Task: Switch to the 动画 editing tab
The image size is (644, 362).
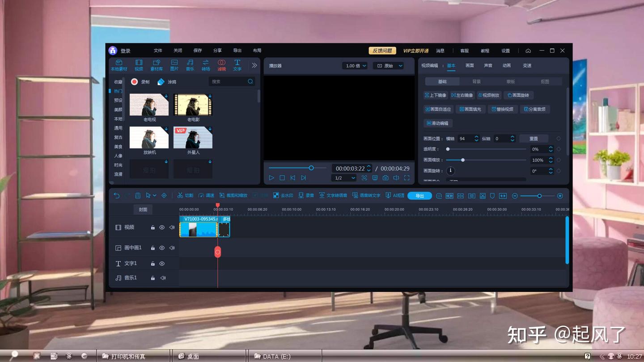Action: tap(507, 66)
